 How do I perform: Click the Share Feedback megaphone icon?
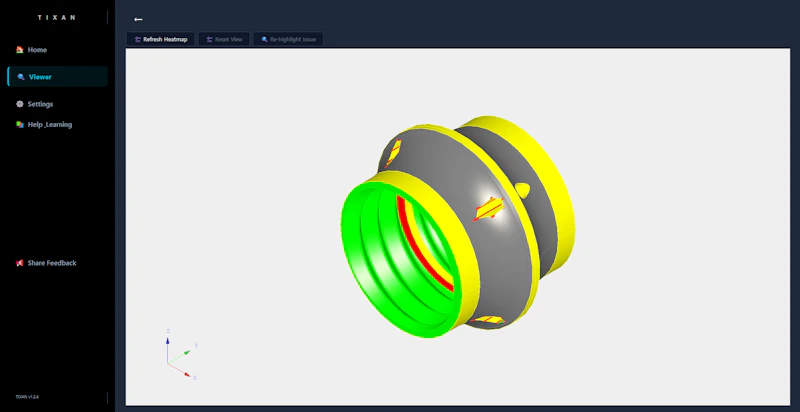[x=20, y=263]
